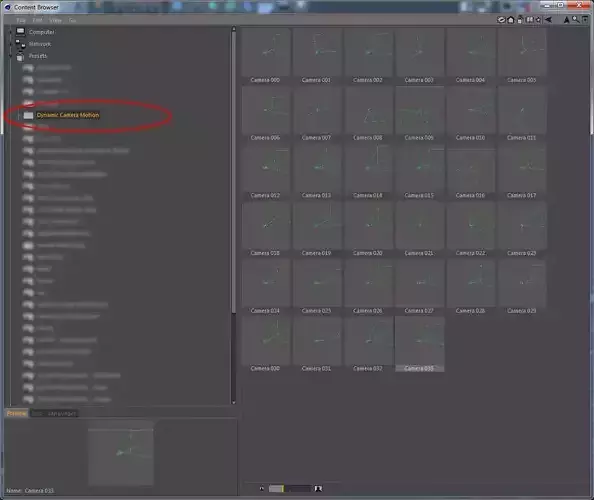594x500 pixels.
Task: Open the File menu
Action: pos(21,20)
